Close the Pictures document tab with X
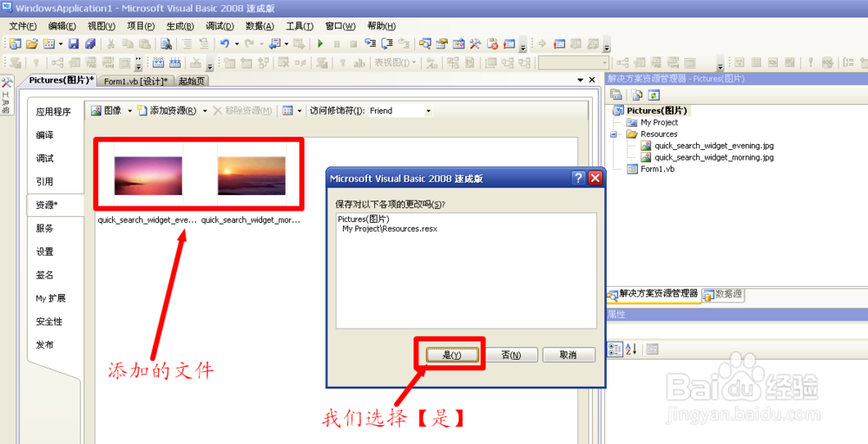 click(592, 80)
